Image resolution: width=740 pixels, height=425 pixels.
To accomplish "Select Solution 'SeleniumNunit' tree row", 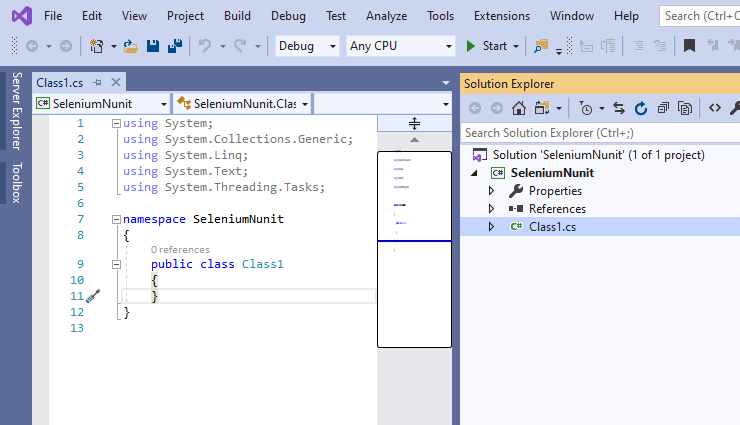I will point(600,155).
